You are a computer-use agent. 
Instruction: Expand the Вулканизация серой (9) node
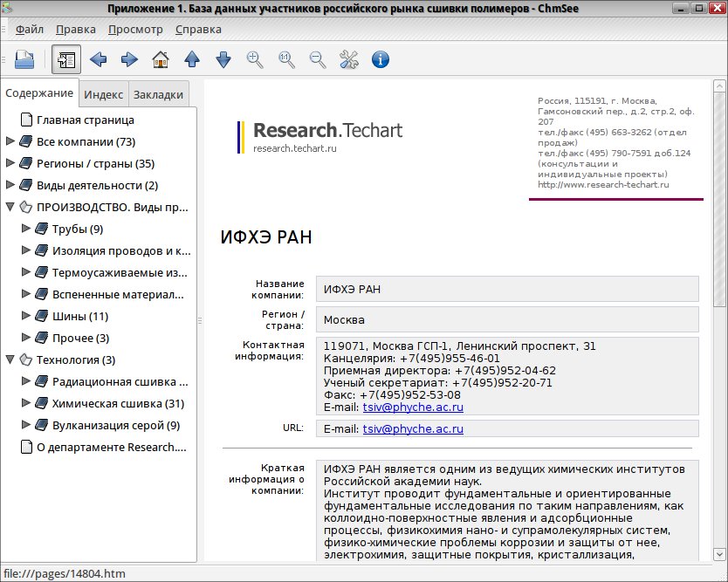[26, 425]
